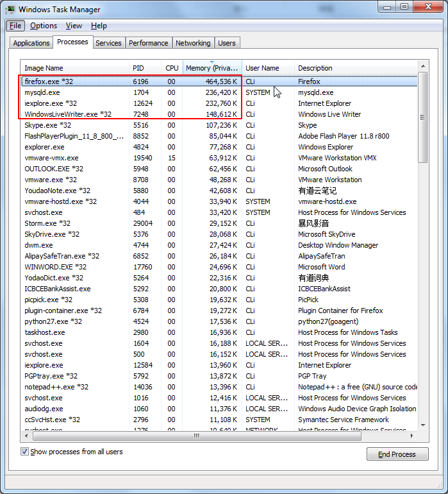Switch to the Applications tab
Image resolution: width=448 pixels, height=494 pixels.
tap(31, 43)
